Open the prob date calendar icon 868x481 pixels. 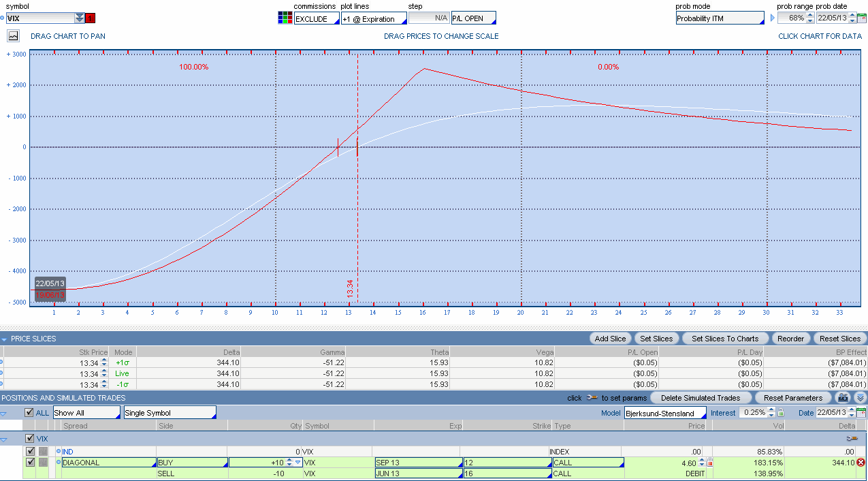861,18
